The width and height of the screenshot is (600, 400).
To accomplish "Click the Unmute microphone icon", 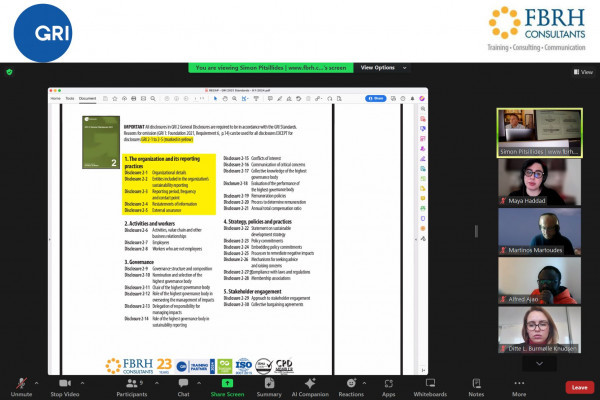I will click(x=19, y=383).
